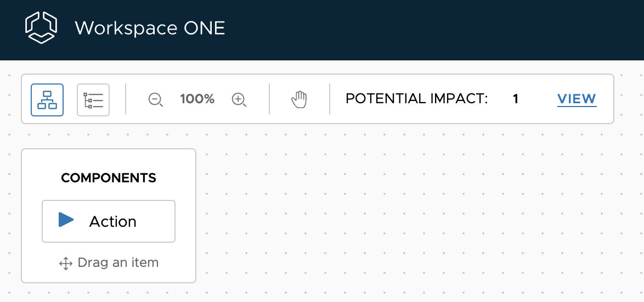Screen dimensions: 644x302
Task: Select the Action component label
Action: [113, 221]
